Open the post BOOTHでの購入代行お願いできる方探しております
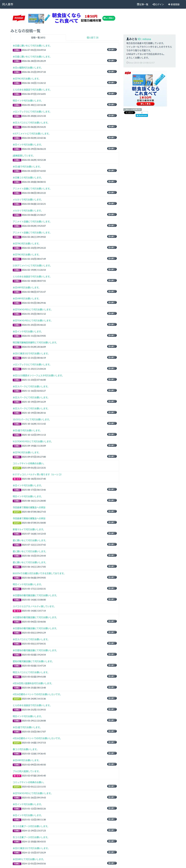 coord(39,573)
